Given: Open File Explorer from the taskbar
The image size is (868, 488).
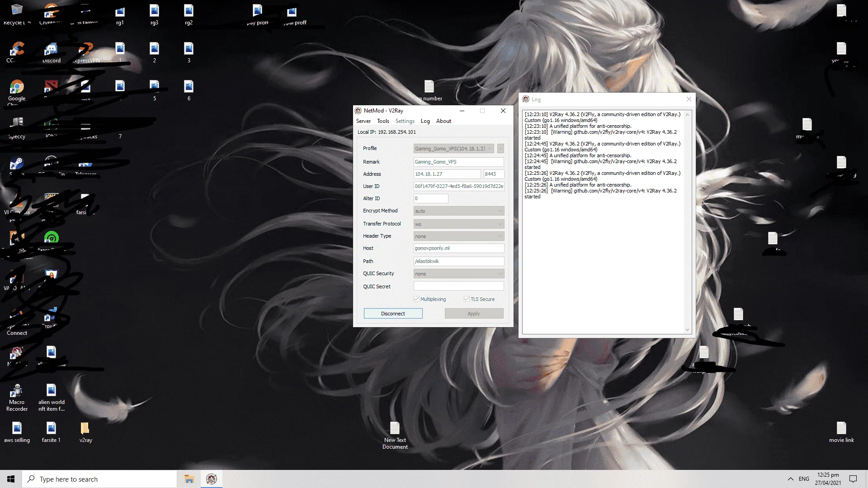Looking at the screenshot, I should [x=189, y=479].
